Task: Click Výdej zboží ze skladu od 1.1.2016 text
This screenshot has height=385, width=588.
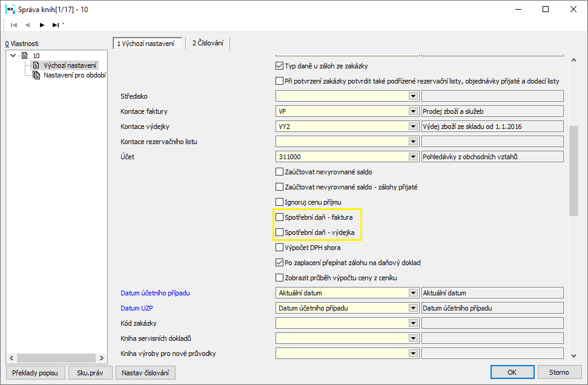Action: [x=472, y=127]
